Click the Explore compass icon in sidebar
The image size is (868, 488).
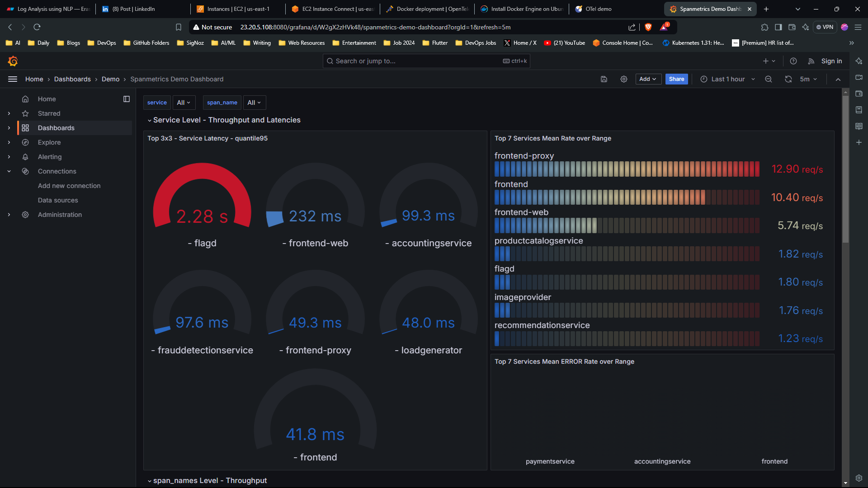25,142
